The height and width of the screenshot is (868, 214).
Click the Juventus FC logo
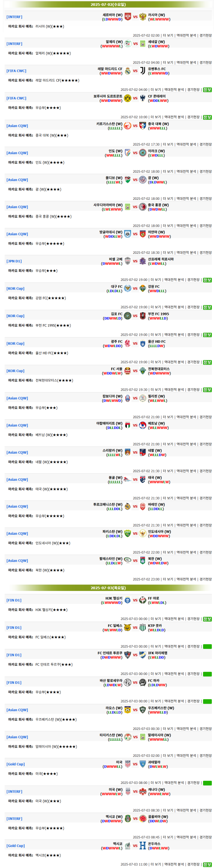143,71
